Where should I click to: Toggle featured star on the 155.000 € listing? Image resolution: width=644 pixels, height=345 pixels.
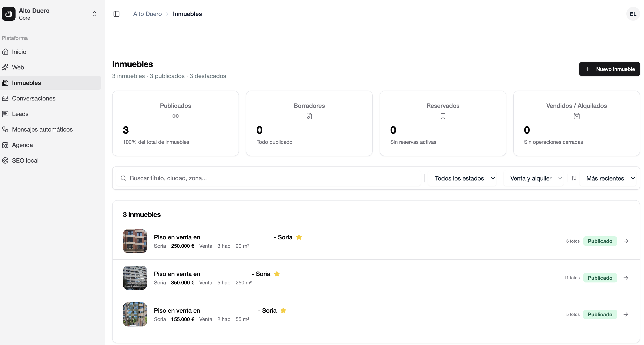click(283, 310)
